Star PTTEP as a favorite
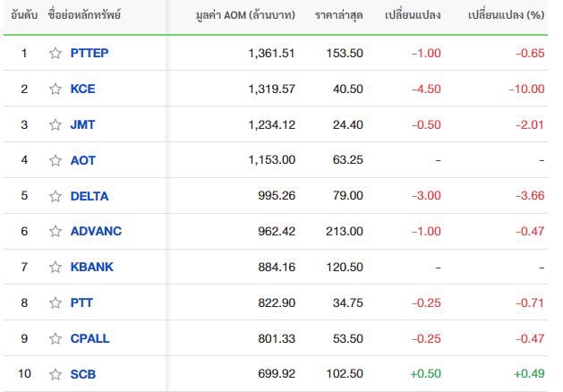Viewport: 563px width, 392px height. pyautogui.click(x=55, y=53)
